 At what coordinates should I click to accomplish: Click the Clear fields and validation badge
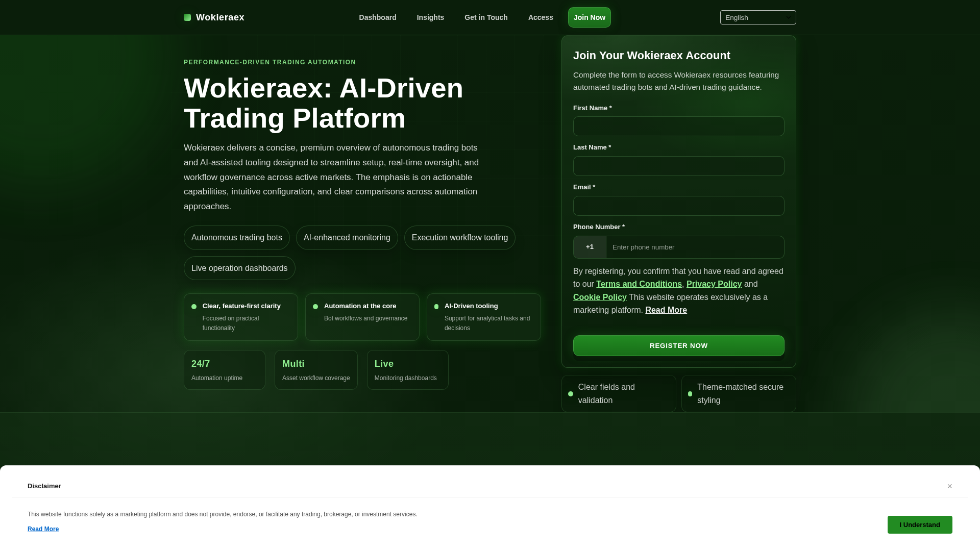point(619,394)
